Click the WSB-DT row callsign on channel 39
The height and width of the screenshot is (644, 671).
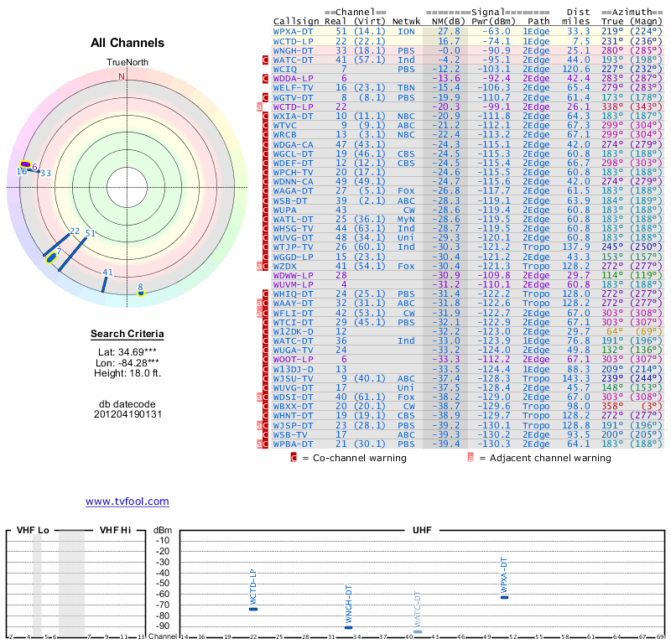point(290,200)
